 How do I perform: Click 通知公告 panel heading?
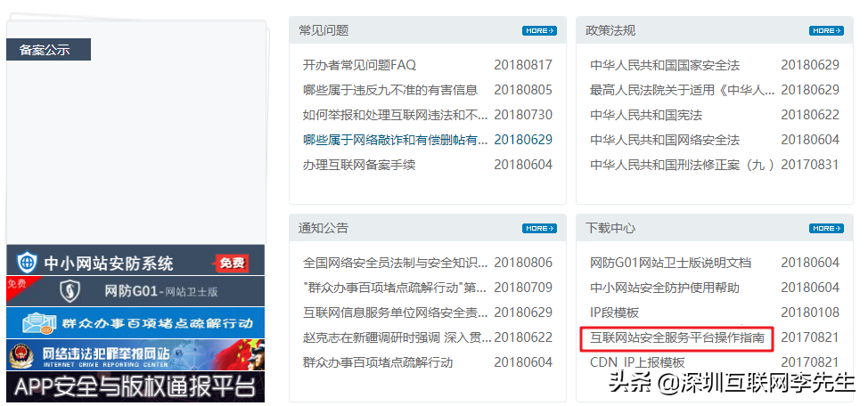(x=323, y=228)
